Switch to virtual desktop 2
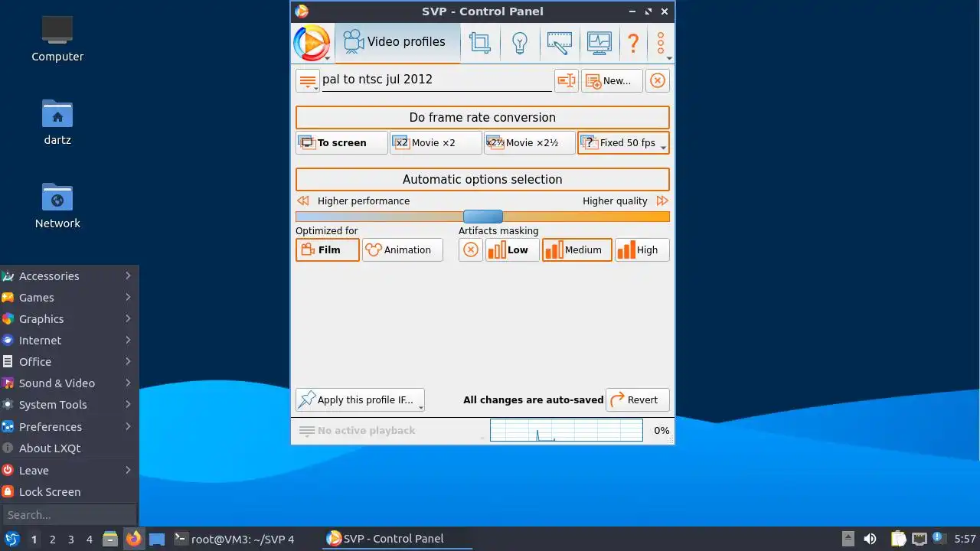Screen dimensions: 980x551 52,540
